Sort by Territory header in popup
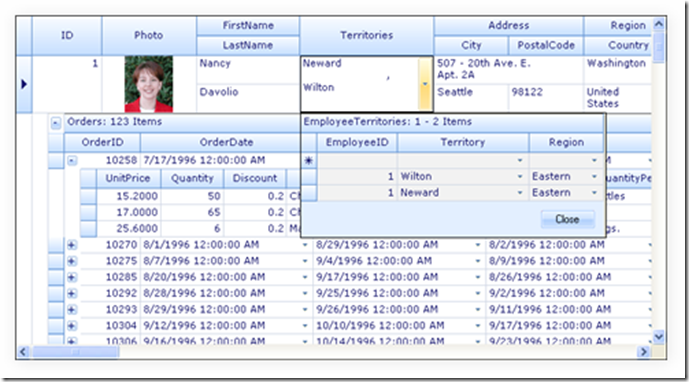The image size is (689, 382). click(463, 142)
